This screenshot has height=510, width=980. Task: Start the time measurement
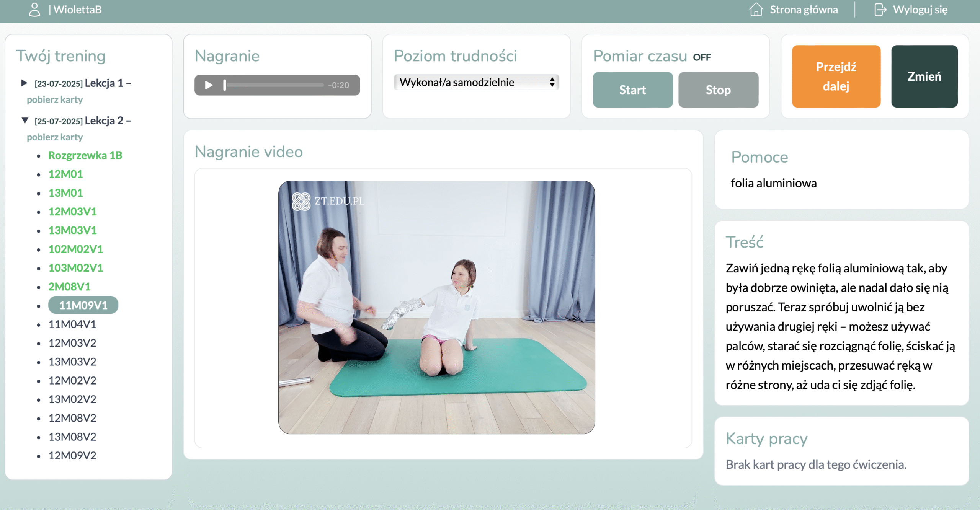point(632,90)
